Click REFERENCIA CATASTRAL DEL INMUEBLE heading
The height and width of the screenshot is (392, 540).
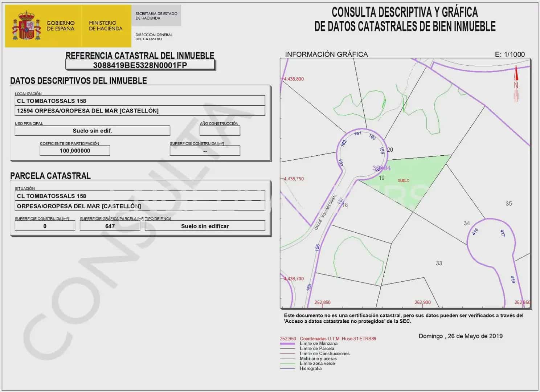(x=140, y=56)
